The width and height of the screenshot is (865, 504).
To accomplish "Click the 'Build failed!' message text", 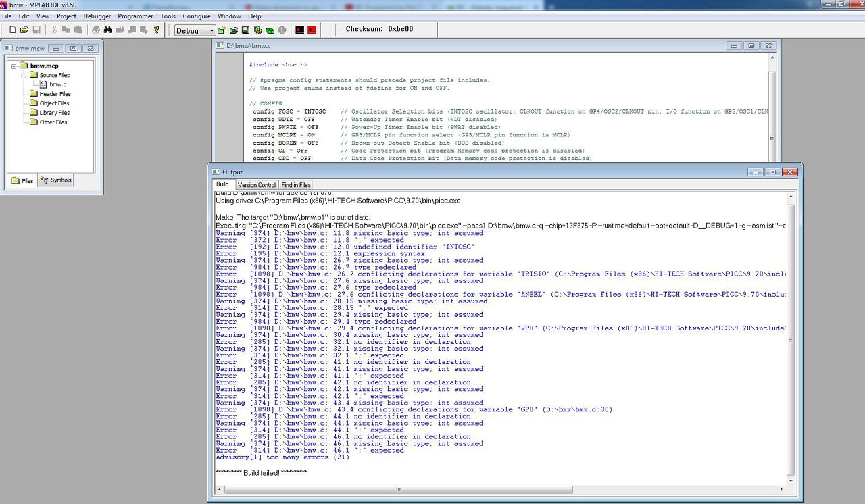I will (x=262, y=473).
